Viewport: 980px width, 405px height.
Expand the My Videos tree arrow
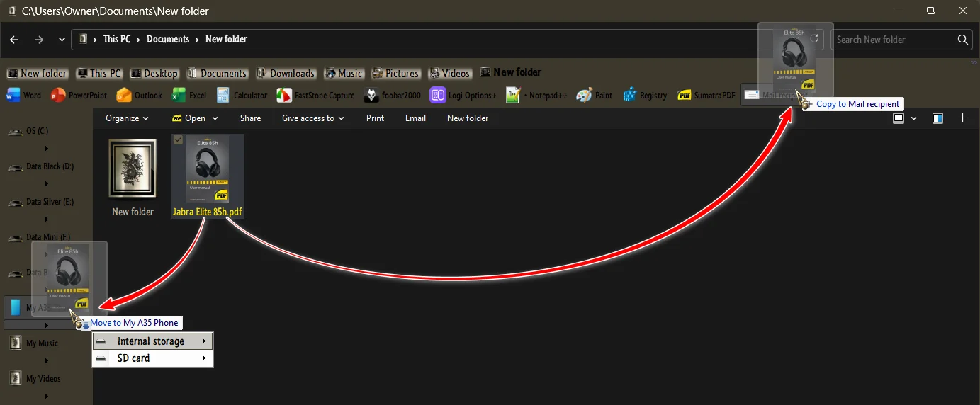[x=47, y=397]
